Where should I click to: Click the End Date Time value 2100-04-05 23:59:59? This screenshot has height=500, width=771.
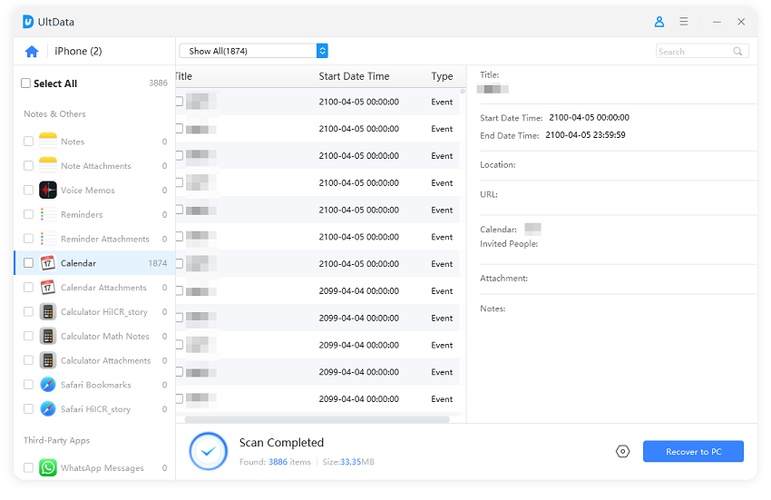click(585, 135)
